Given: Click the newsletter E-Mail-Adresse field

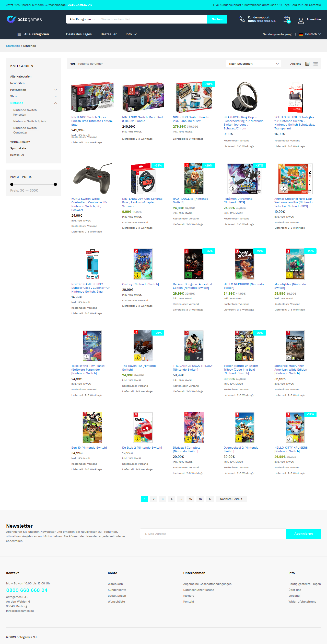Looking at the screenshot, I should coord(213,534).
